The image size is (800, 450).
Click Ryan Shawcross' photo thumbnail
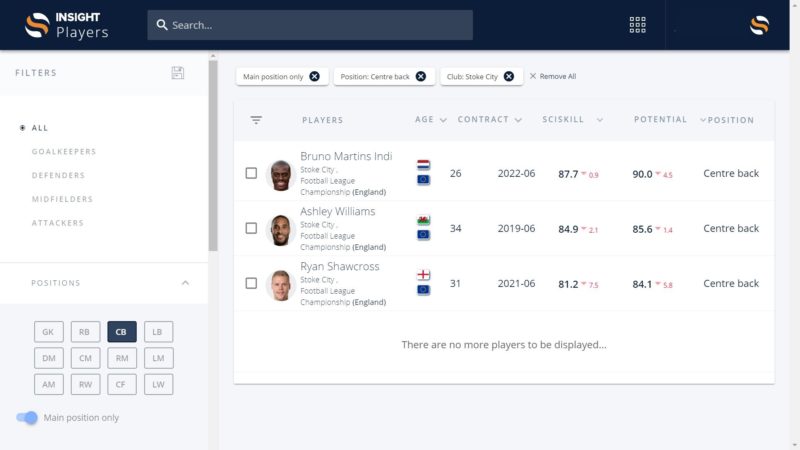pos(281,285)
